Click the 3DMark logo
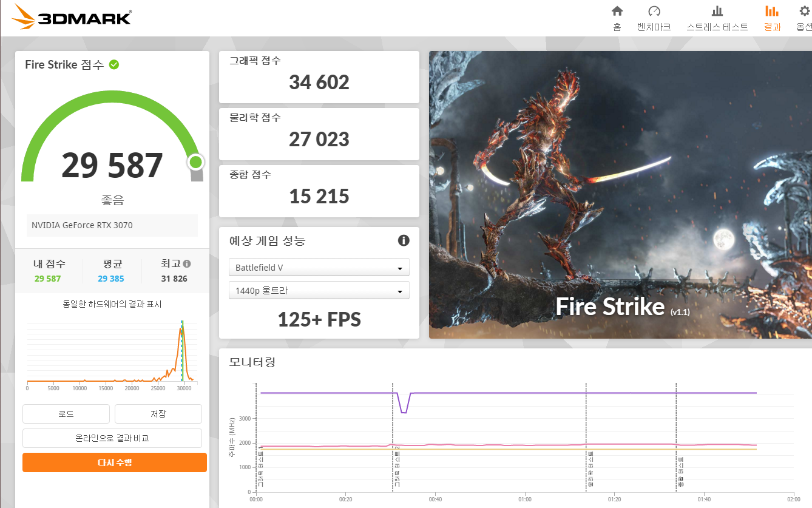 71,17
